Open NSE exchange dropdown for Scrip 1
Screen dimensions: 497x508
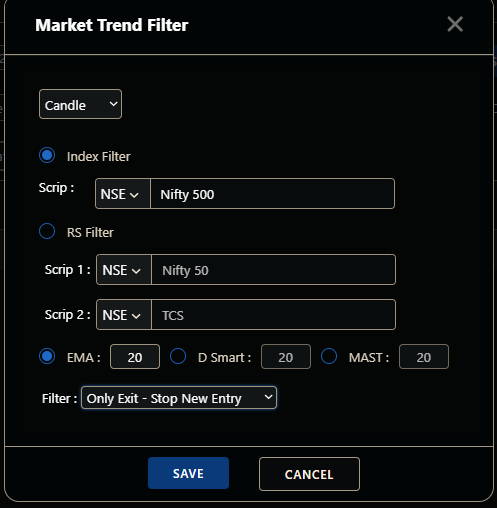(x=124, y=270)
